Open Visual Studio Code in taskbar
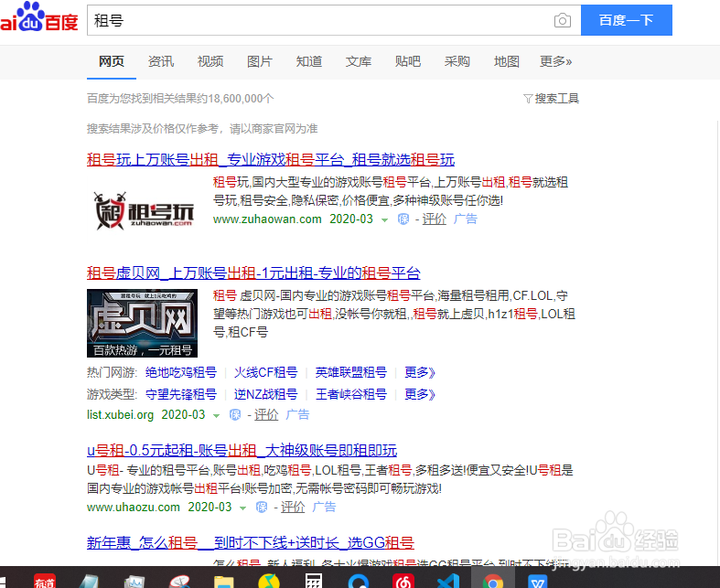This screenshot has height=588, width=720. point(448,581)
